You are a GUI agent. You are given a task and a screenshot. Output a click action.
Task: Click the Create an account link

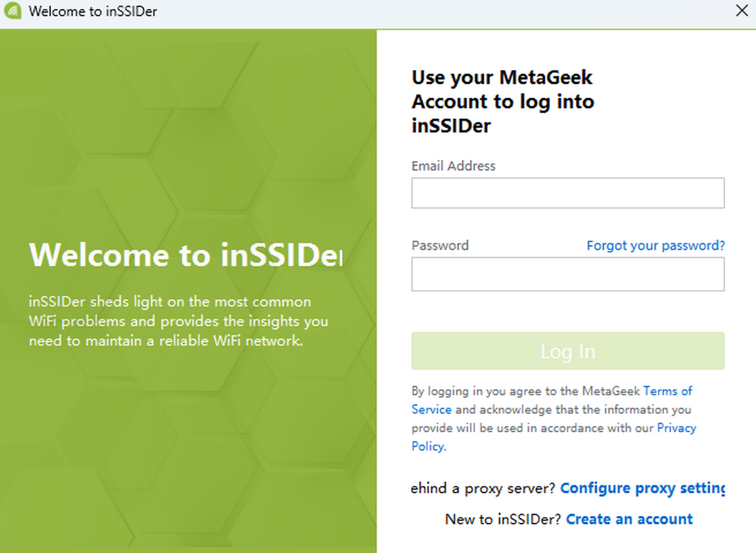(629, 520)
